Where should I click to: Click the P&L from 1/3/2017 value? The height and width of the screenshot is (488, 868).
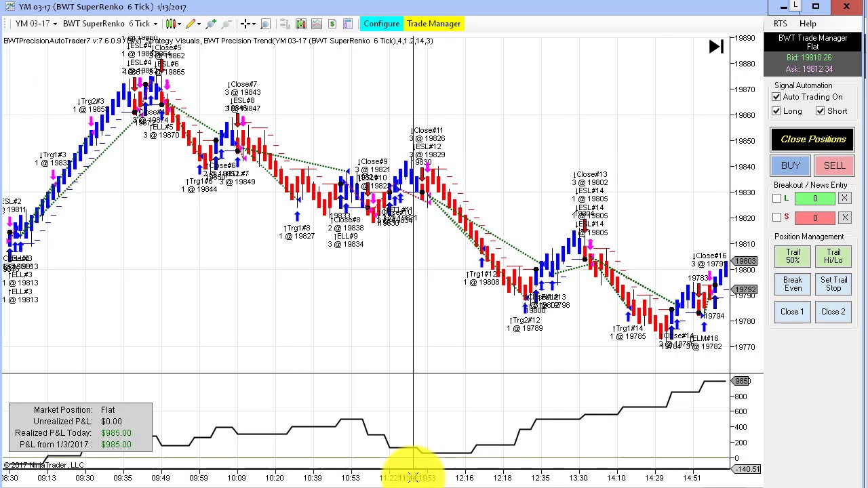click(x=116, y=445)
